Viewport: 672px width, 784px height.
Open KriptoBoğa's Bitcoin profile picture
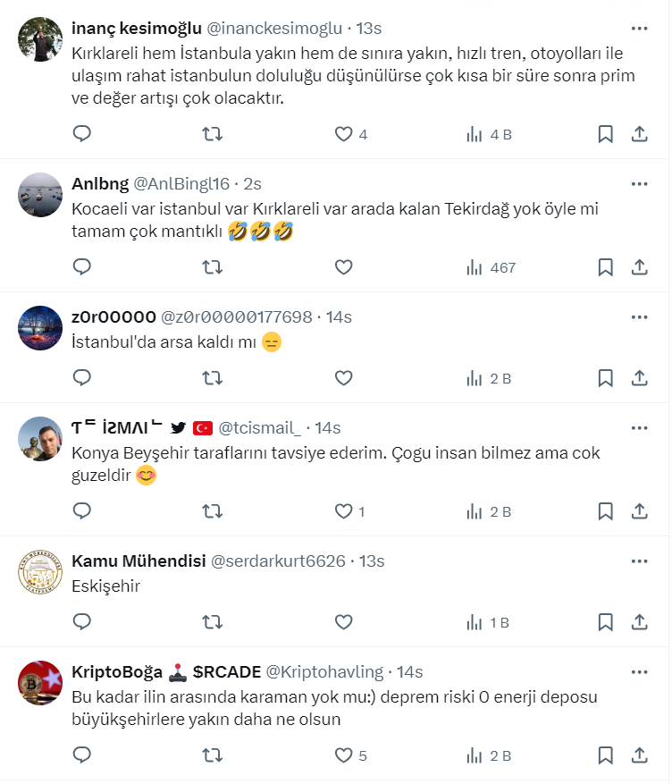[40, 683]
